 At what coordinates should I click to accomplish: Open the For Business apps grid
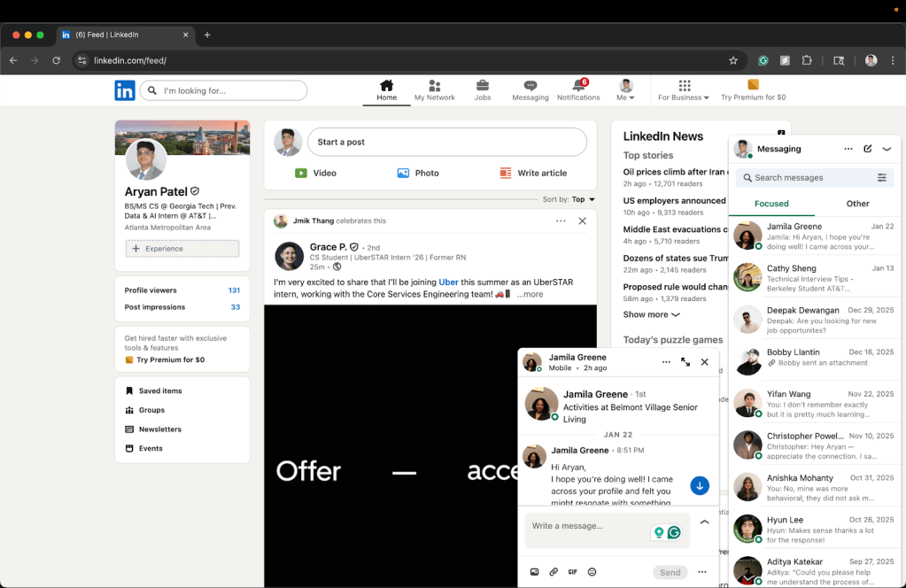pos(684,90)
